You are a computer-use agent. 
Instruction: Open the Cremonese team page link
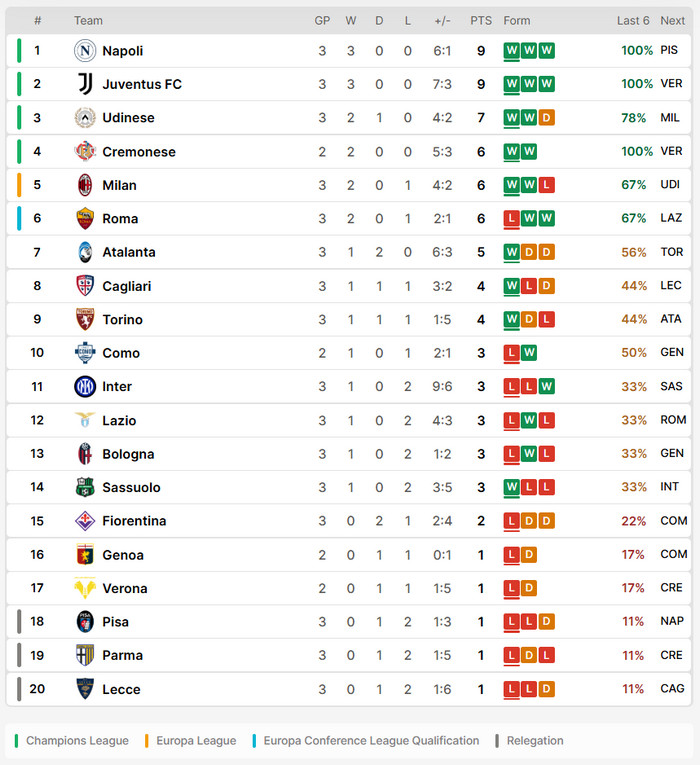click(x=139, y=152)
